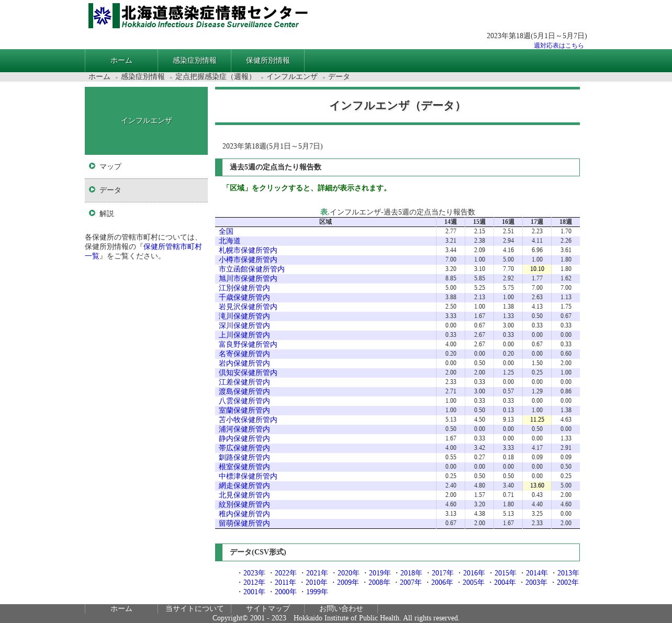This screenshot has height=623, width=672.
Task: Open 江別保健所管内 details
Action: click(244, 288)
